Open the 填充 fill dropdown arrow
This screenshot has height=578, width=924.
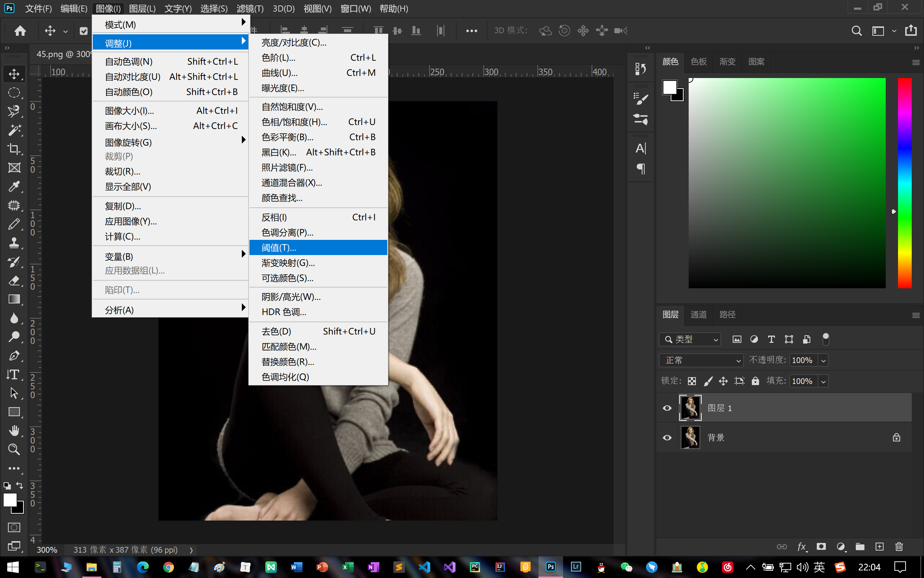[x=824, y=381]
